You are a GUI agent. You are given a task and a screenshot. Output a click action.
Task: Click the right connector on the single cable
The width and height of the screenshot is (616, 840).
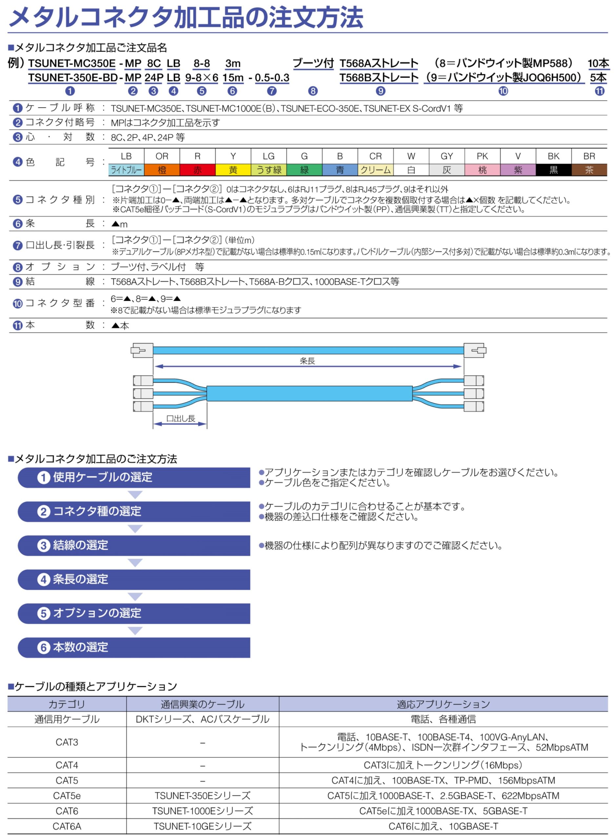pos(475,350)
